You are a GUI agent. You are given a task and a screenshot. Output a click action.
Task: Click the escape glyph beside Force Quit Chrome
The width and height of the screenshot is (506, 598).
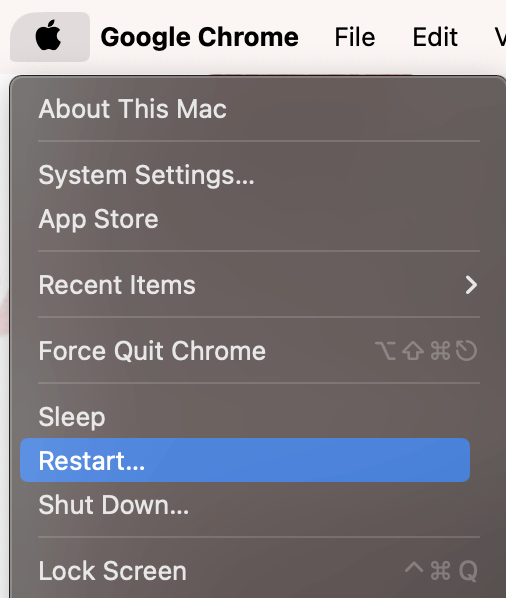tap(467, 351)
